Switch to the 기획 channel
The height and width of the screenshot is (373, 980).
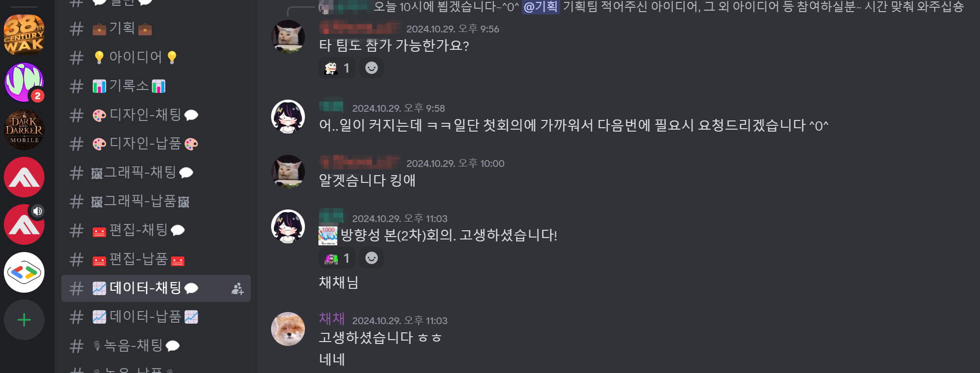(x=156, y=29)
